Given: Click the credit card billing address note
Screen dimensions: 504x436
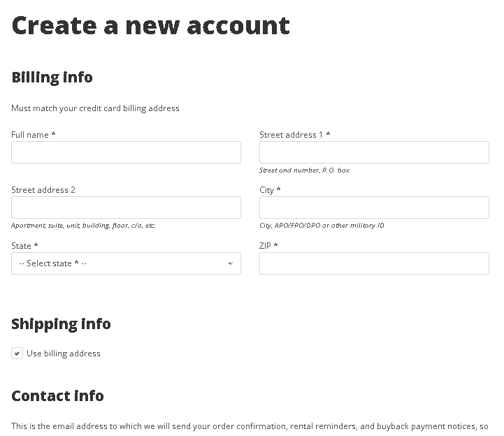Looking at the screenshot, I should click(95, 108).
